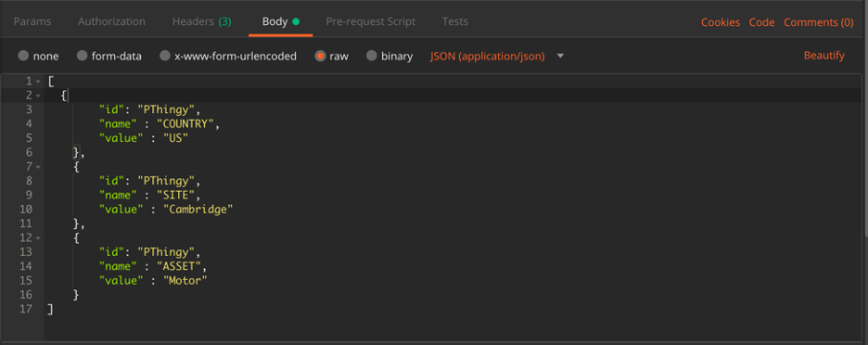
Task: Open the Pre-request Script tab
Action: pos(370,21)
